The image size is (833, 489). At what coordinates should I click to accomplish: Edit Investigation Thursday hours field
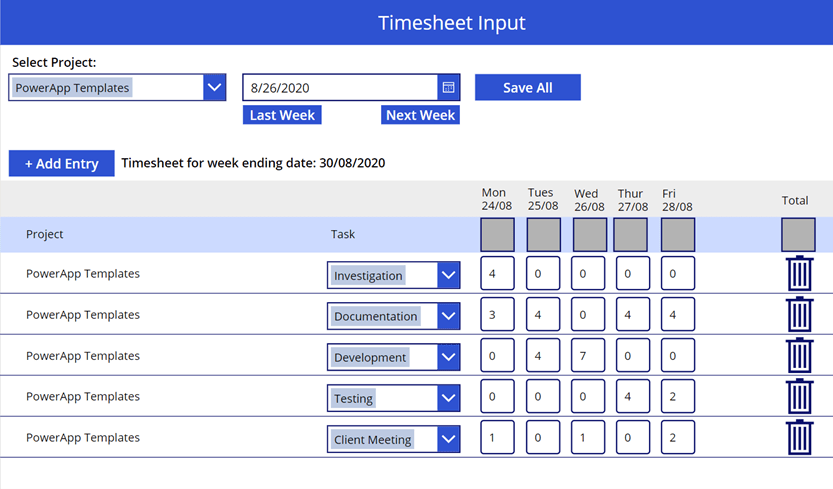pyautogui.click(x=633, y=273)
